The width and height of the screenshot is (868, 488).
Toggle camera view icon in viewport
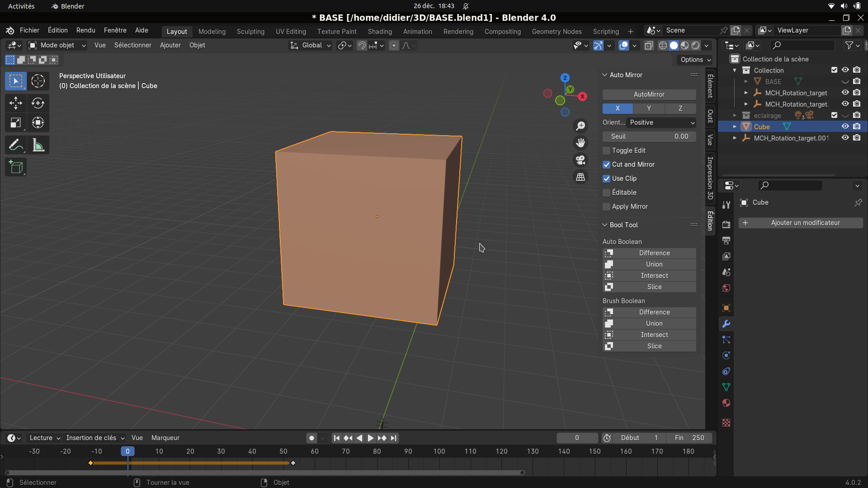[580, 160]
